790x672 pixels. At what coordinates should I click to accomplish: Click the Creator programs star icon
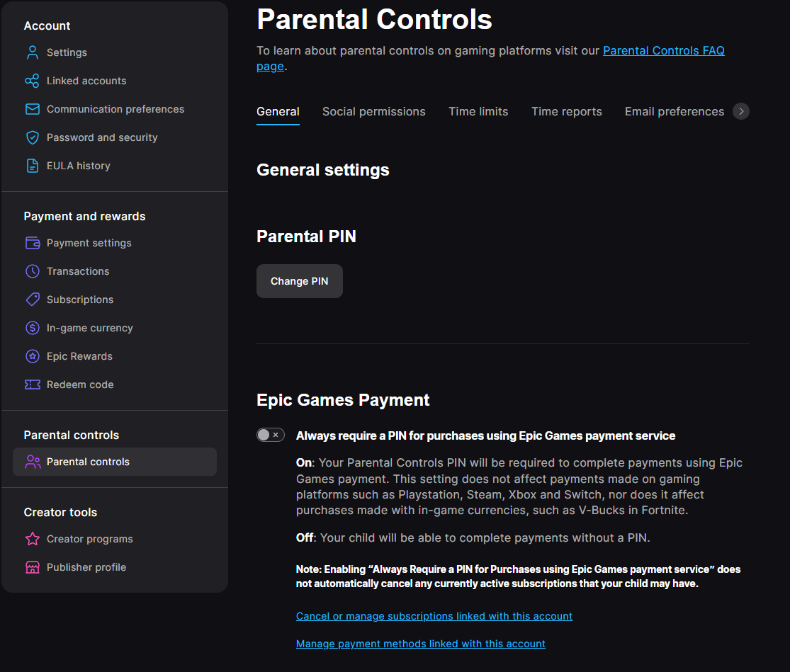coord(33,539)
